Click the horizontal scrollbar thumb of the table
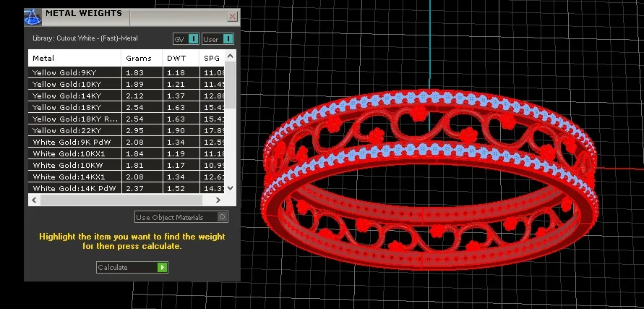The width and height of the screenshot is (644, 309). click(x=121, y=200)
